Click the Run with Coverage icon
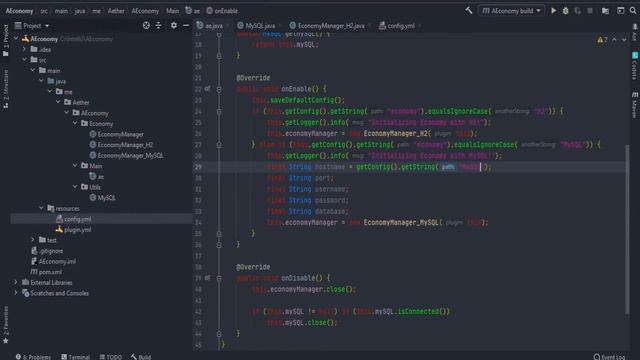 pos(578,11)
